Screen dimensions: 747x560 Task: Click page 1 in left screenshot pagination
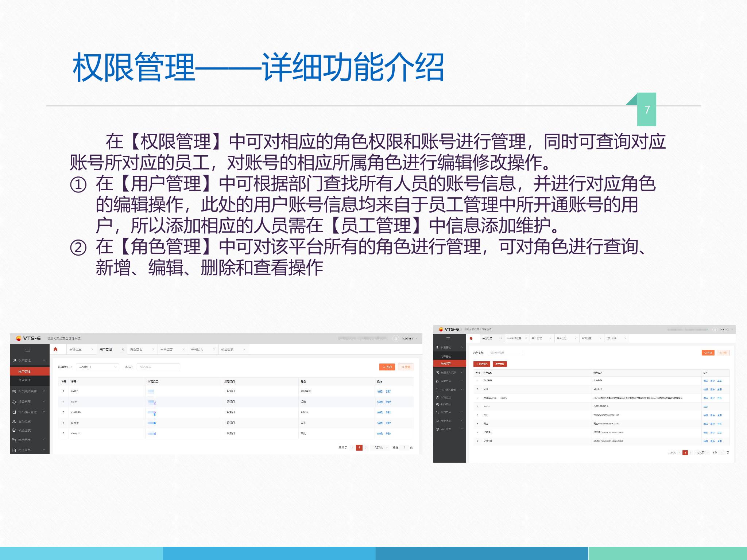[359, 448]
